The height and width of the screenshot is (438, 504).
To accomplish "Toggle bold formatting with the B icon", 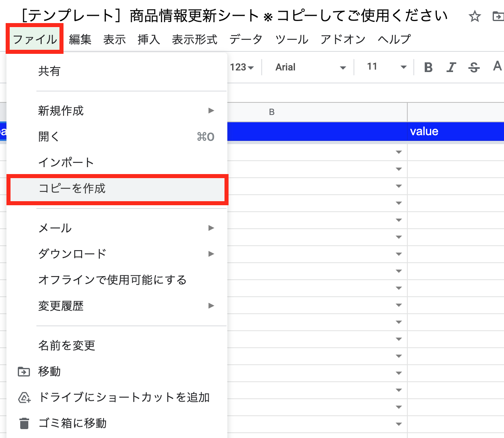I will click(428, 67).
